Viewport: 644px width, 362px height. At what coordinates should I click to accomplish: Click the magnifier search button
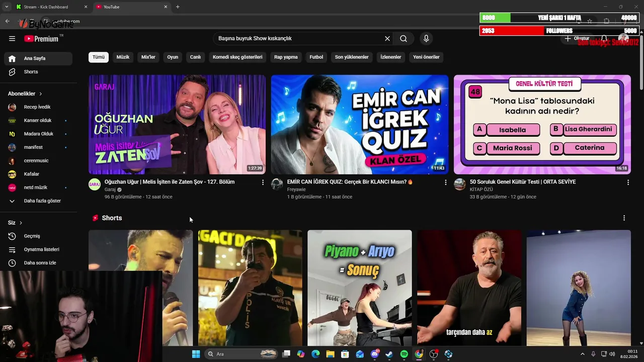[x=404, y=39]
